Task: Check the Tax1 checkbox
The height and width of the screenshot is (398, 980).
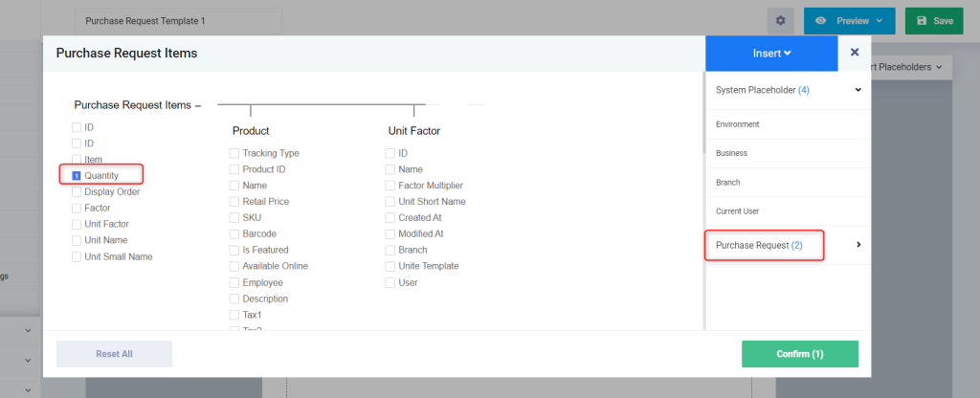Action: 234,315
